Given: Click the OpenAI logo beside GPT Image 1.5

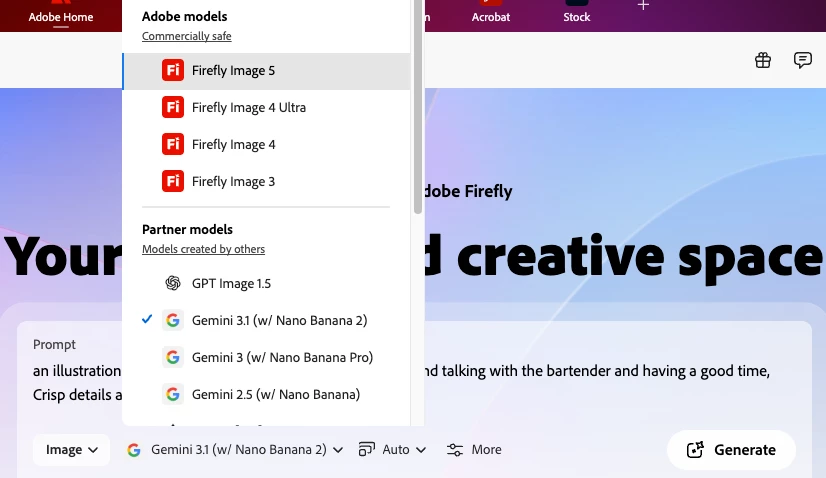Looking at the screenshot, I should 173,284.
